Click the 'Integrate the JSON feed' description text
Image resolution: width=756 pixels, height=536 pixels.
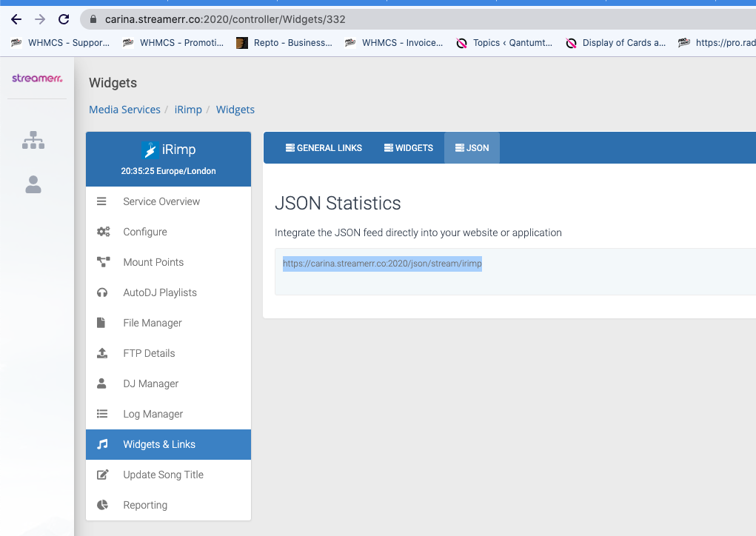tap(418, 232)
